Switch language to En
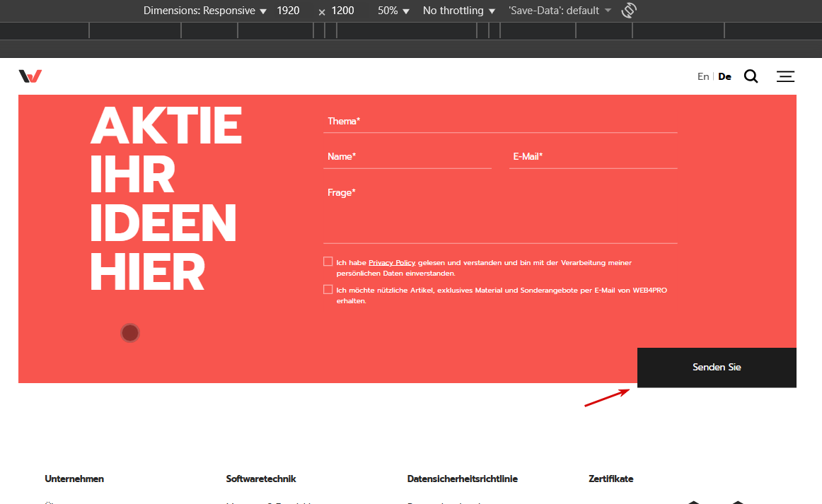Image resolution: width=822 pixels, height=504 pixels. 703,76
